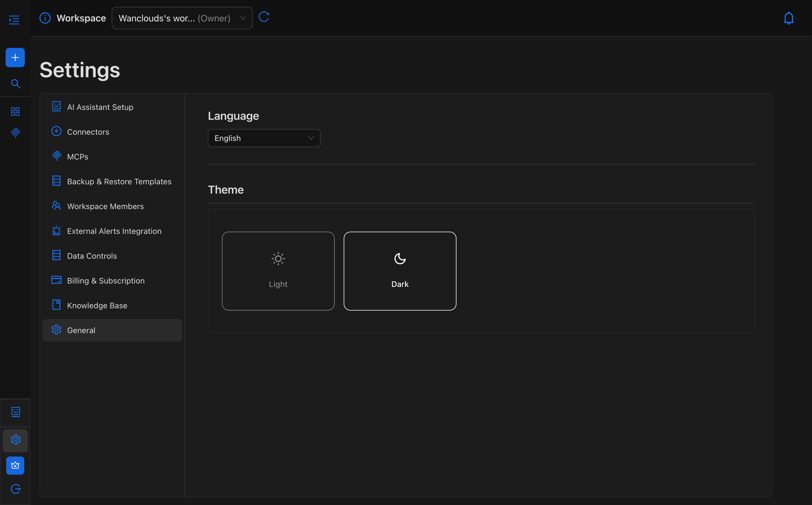812x505 pixels.
Task: Click the crown upgrade icon
Action: [x=16, y=465]
